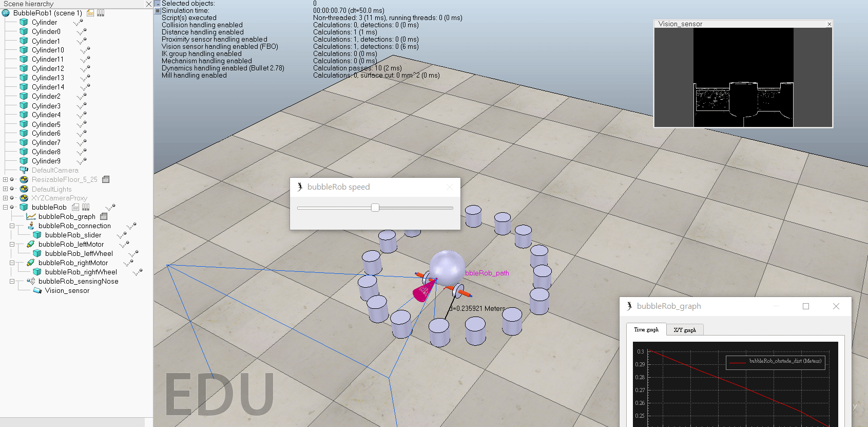Image resolution: width=868 pixels, height=427 pixels.
Task: Switch to the X/Y graph tab
Action: (x=685, y=330)
